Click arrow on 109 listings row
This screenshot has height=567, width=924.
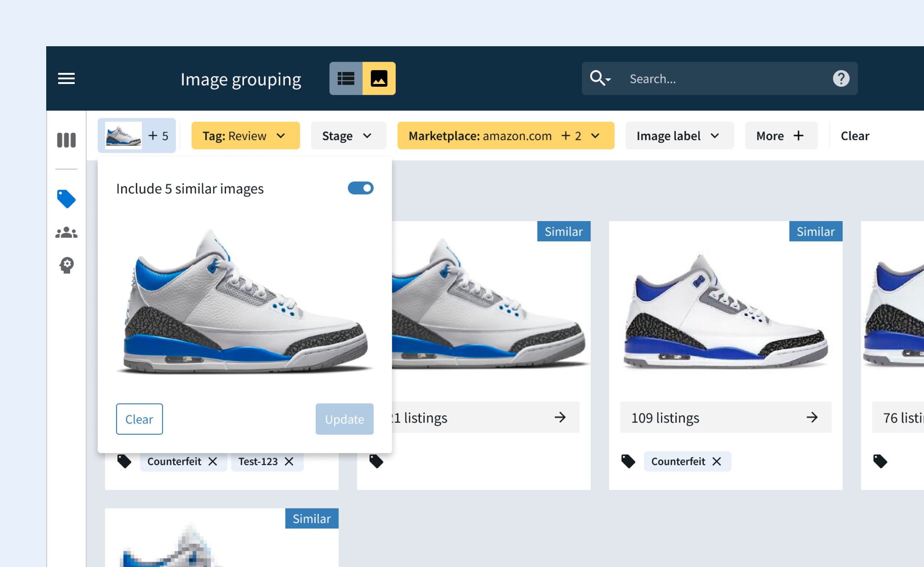coord(812,417)
